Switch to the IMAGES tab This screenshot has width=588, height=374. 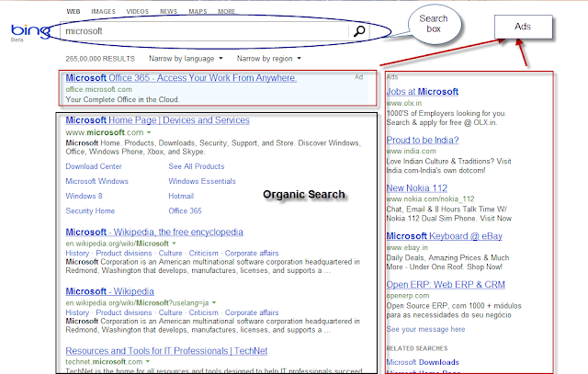coord(103,12)
